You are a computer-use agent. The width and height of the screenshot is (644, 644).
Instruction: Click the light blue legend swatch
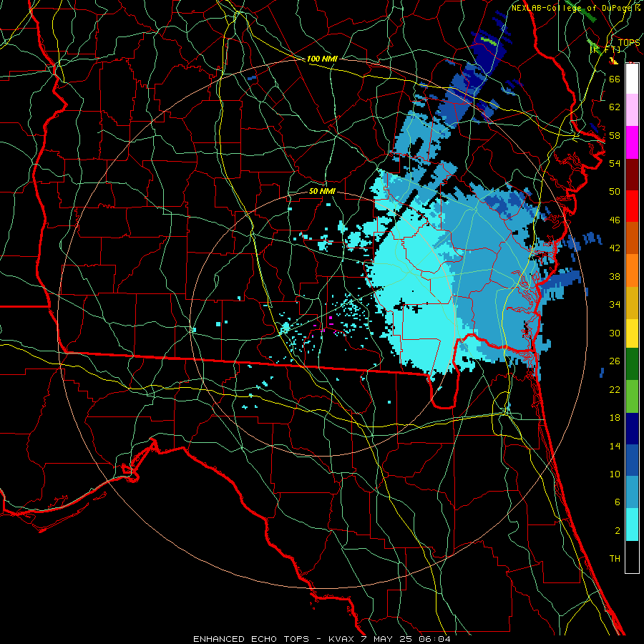(x=632, y=492)
